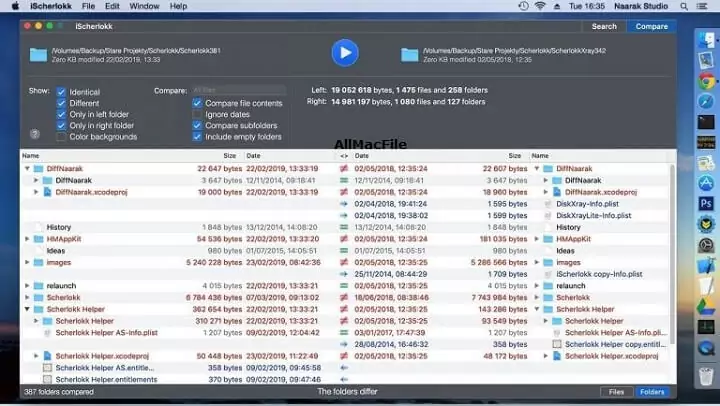Sort by the left Name column header
This screenshot has height=406, width=720.
pyautogui.click(x=31, y=156)
